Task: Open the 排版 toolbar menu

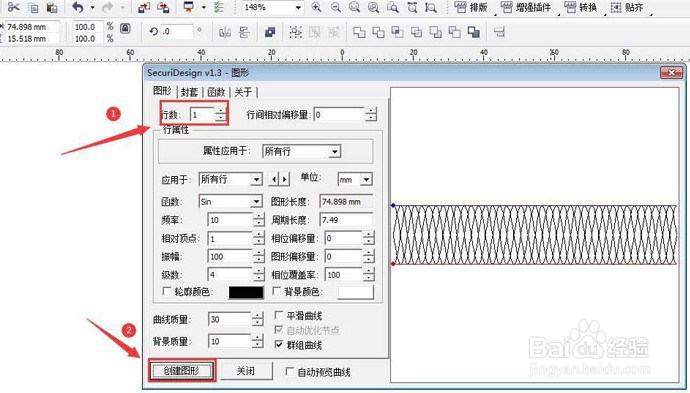Action: (x=470, y=7)
